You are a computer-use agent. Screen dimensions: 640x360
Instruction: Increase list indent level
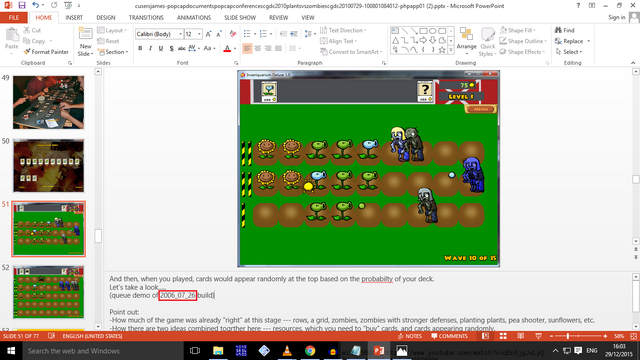coord(294,34)
